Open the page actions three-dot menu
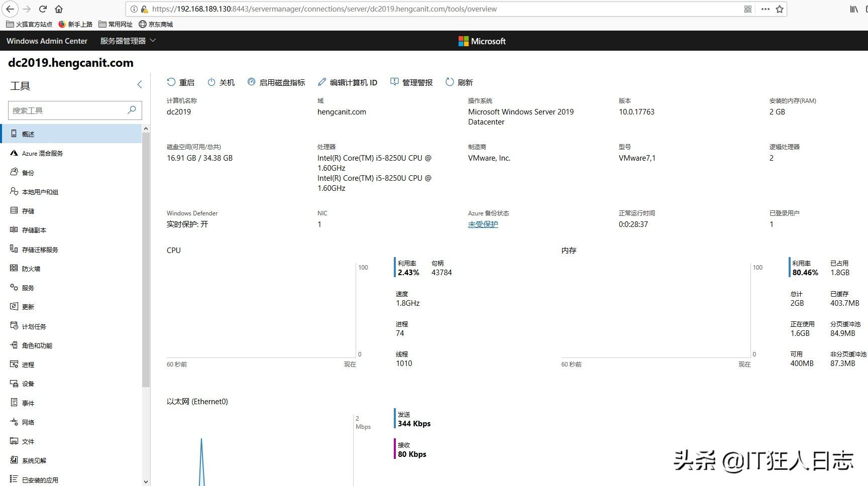 click(x=765, y=9)
